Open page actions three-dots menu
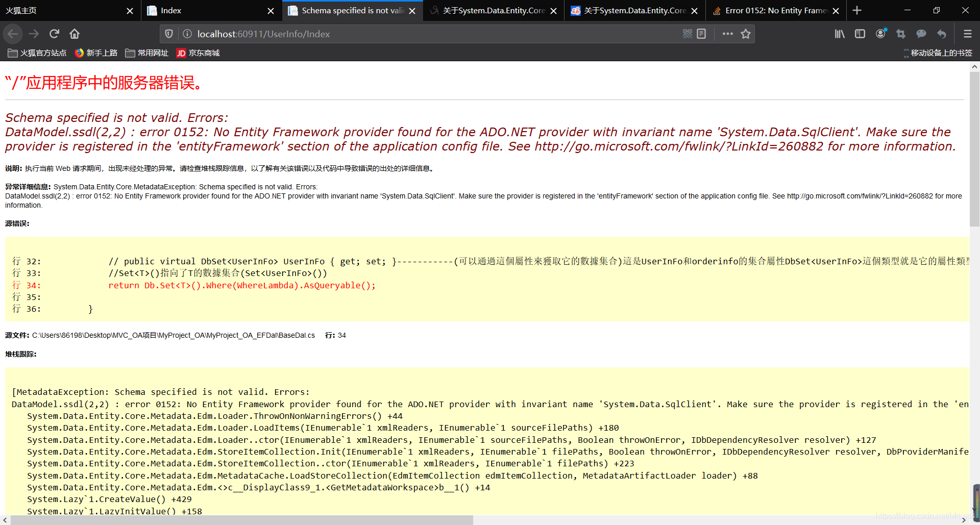This screenshot has width=980, height=525. click(728, 34)
